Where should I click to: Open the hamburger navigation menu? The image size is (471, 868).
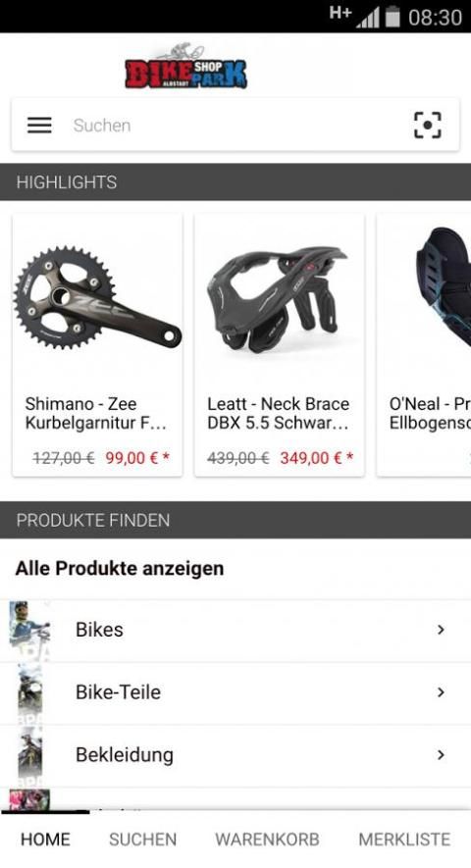point(39,126)
